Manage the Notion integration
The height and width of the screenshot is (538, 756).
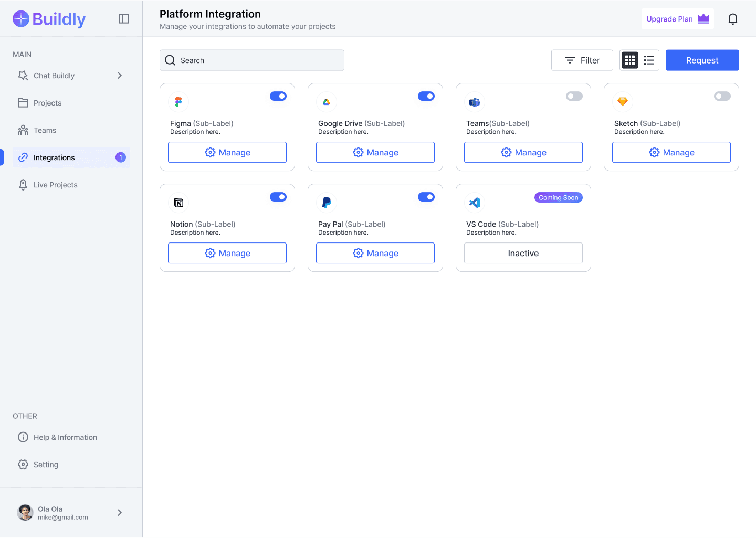[x=227, y=253]
